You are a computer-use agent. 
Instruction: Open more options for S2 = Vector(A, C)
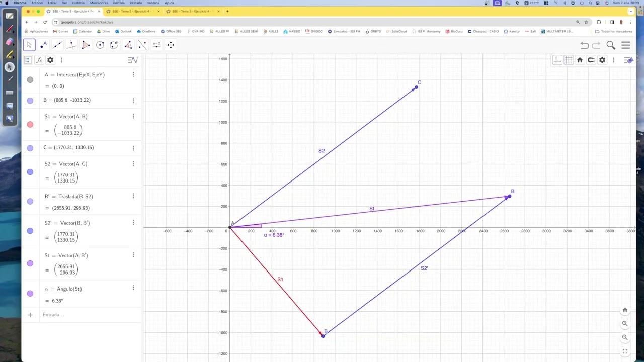pyautogui.click(x=133, y=163)
